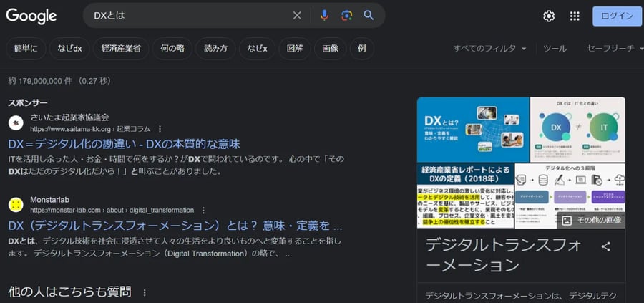Expand the すべてのフィルタ dropdown

[x=489, y=49]
